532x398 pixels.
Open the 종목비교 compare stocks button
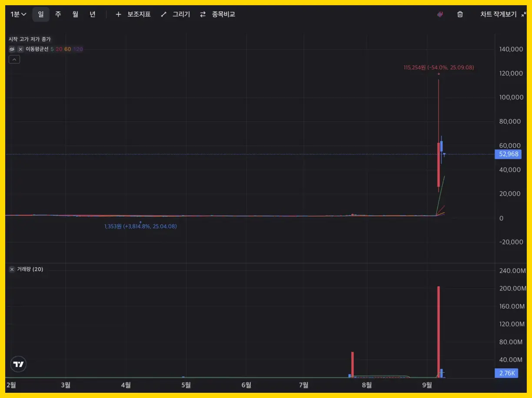[223, 14]
